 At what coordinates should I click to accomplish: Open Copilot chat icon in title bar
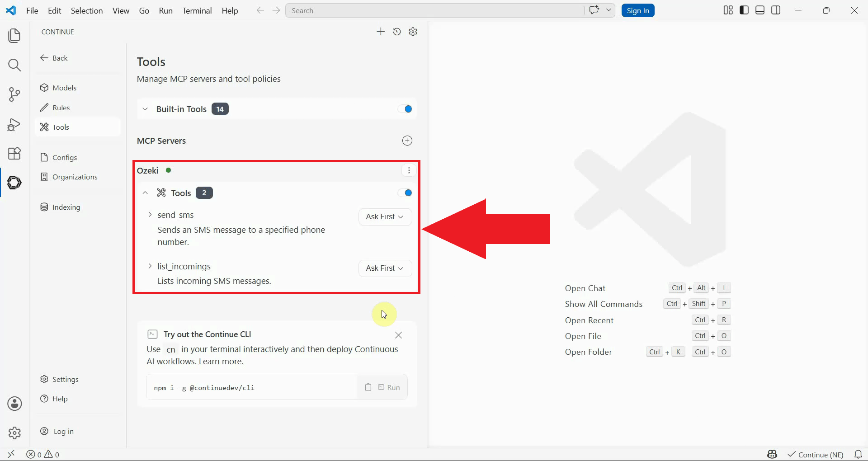click(594, 10)
